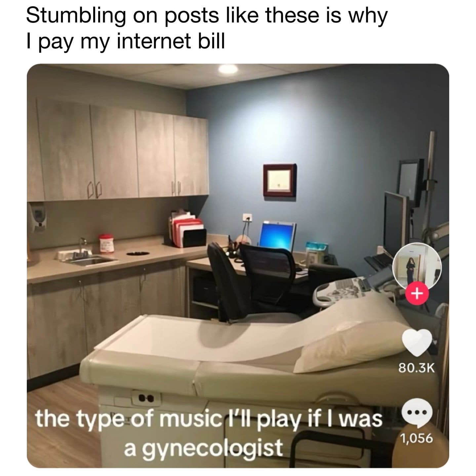Click the framed certificate on the wall
The width and height of the screenshot is (476, 476).
coord(280,179)
